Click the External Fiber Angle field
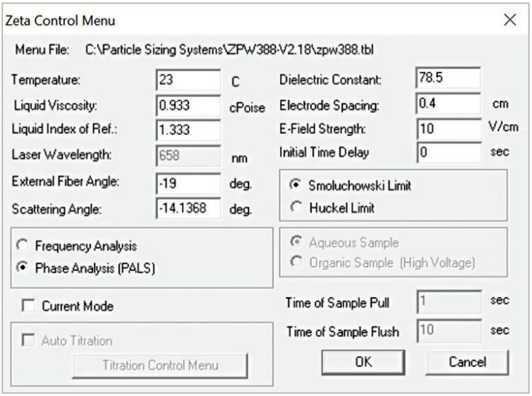 tap(188, 183)
